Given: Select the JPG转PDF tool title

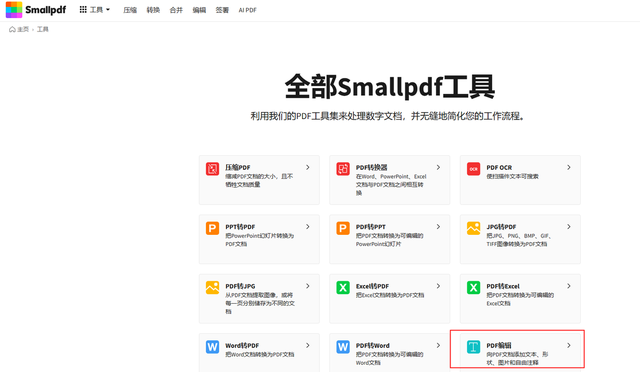Looking at the screenshot, I should point(501,227).
